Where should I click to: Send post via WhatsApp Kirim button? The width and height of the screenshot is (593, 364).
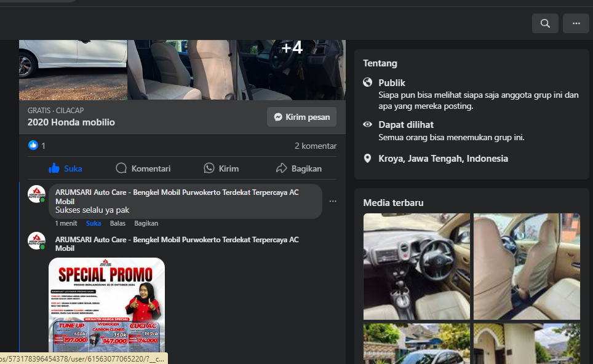221,168
